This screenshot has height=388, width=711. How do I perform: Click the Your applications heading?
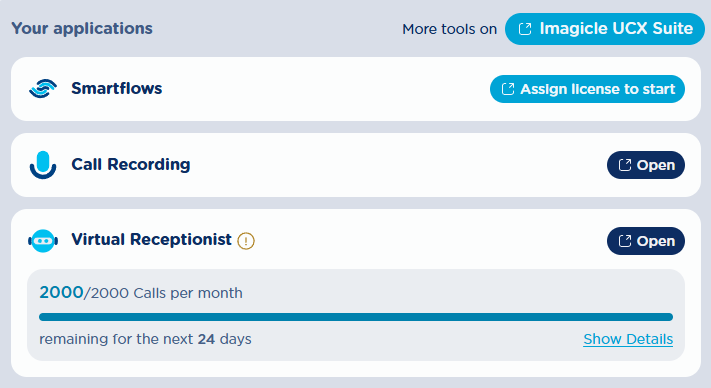coord(82,29)
